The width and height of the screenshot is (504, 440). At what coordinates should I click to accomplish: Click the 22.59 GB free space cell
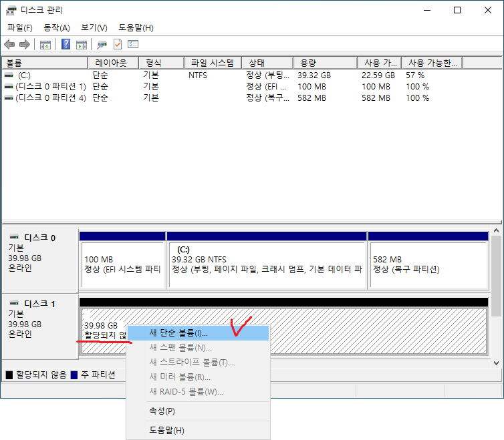click(378, 75)
